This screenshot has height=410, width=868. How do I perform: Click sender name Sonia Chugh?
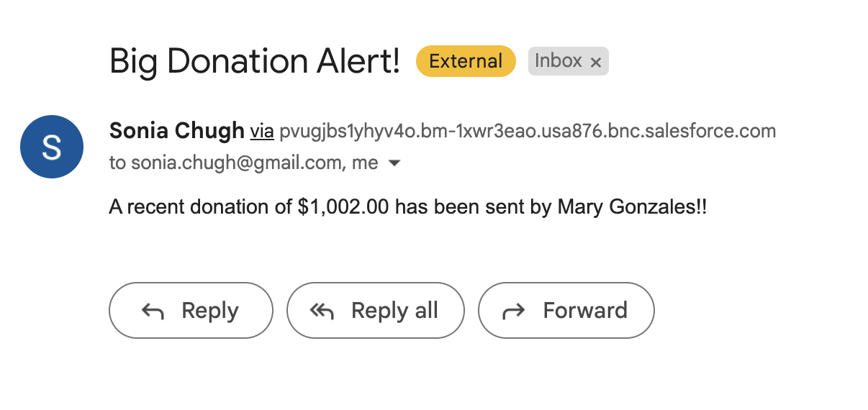pyautogui.click(x=177, y=131)
